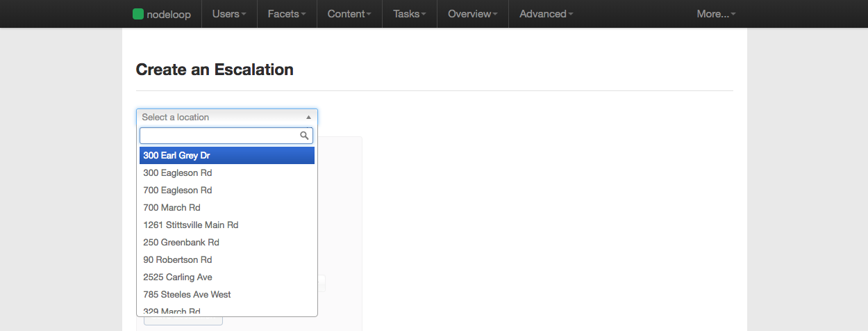Choose 300 Eagleson Rd from list
Screen dimensions: 868x331
click(x=227, y=173)
